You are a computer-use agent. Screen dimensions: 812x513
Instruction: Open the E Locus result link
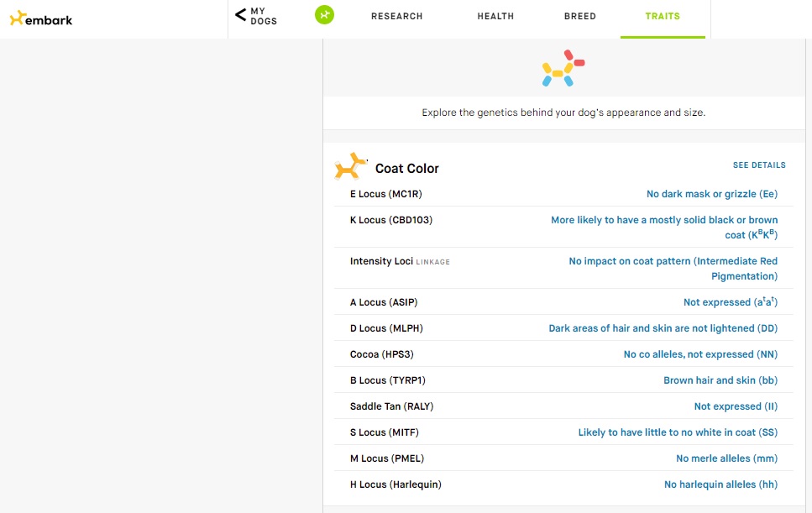tap(712, 194)
